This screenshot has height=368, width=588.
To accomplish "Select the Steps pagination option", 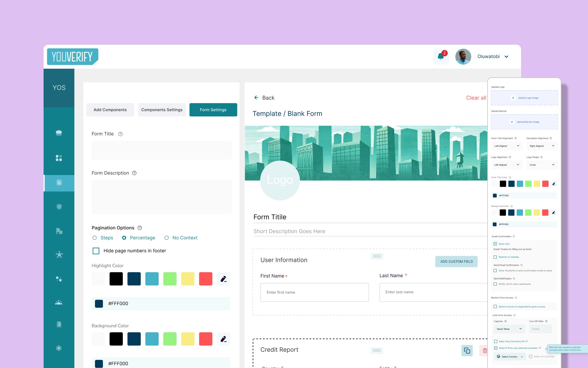I will click(95, 238).
